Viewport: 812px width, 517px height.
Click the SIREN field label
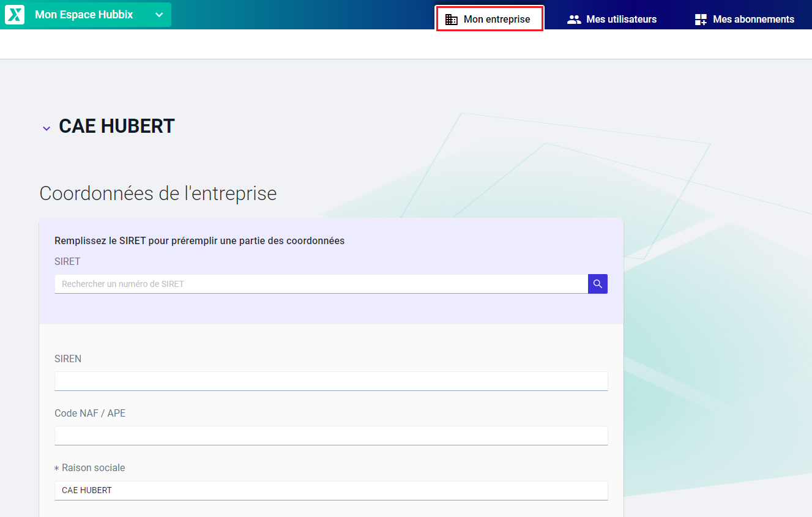68,359
